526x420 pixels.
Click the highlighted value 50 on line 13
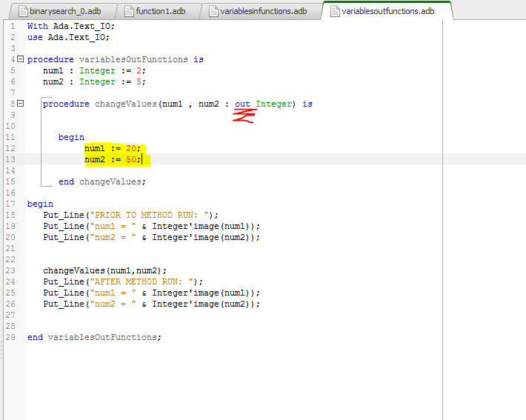(131, 159)
